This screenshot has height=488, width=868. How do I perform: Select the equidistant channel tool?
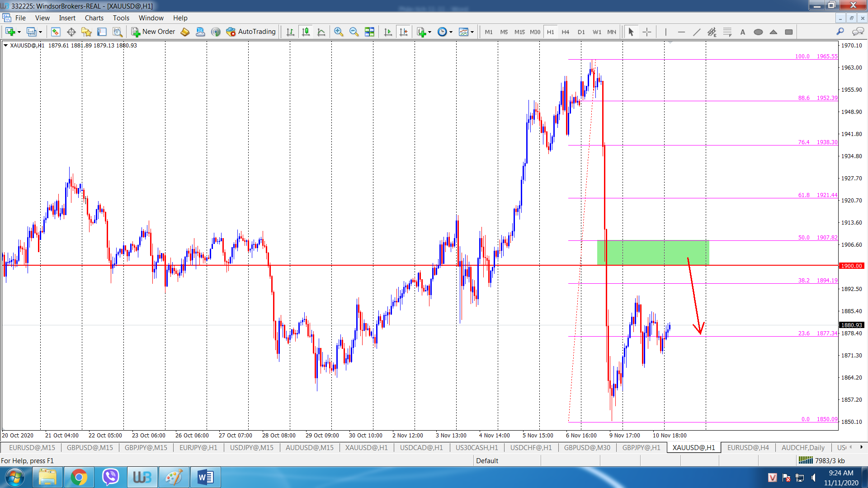tap(712, 32)
